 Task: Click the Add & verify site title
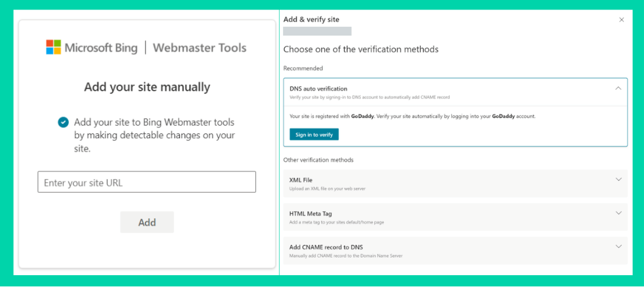pyautogui.click(x=312, y=20)
